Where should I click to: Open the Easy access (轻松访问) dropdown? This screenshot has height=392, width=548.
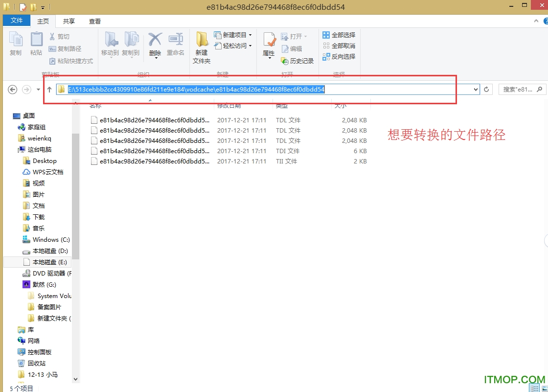[x=233, y=46]
